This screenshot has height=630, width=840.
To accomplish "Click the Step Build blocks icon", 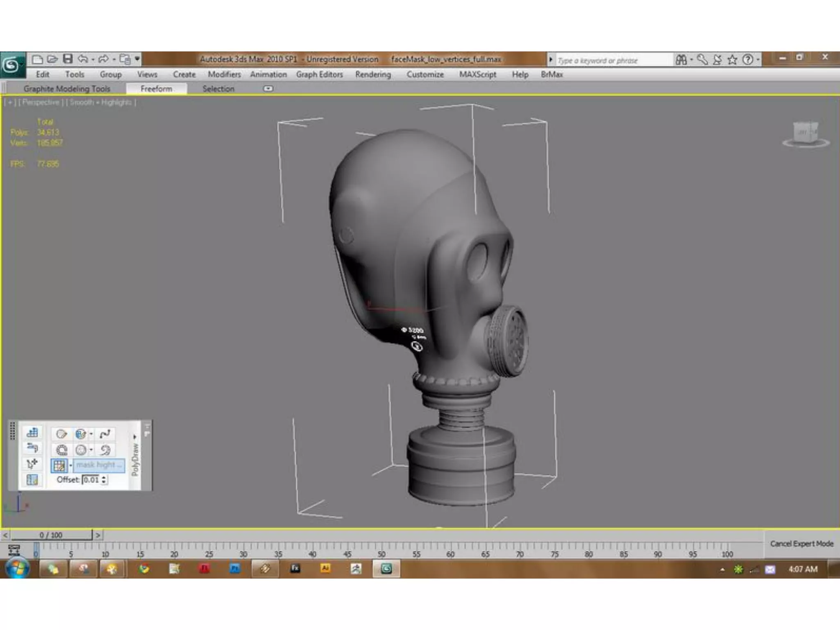I will [32, 433].
